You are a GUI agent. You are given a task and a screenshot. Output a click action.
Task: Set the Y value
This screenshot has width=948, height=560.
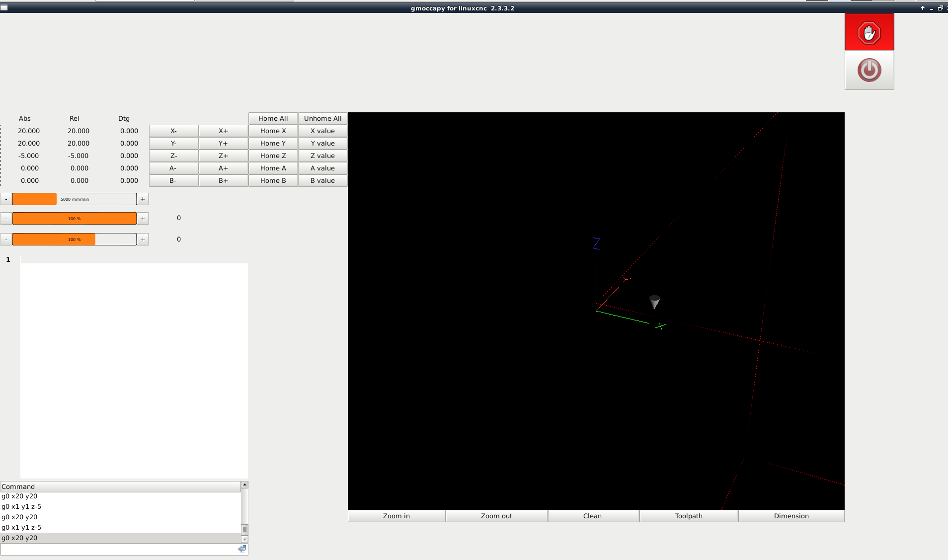(x=322, y=143)
